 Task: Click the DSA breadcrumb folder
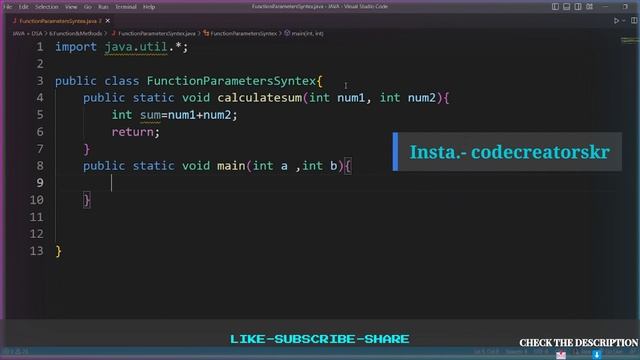(x=37, y=33)
